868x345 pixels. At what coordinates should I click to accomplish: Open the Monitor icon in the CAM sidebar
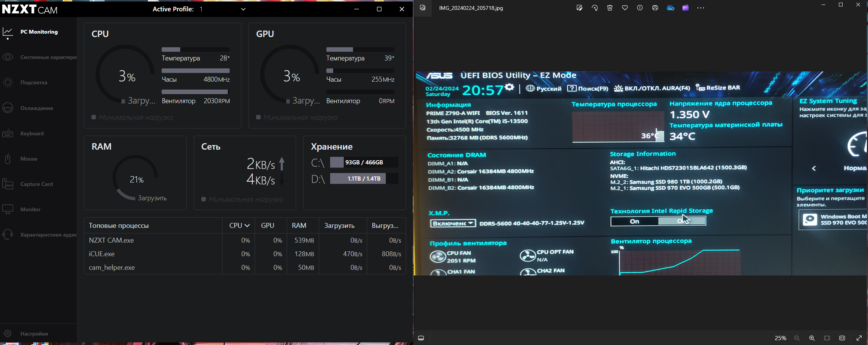[8, 209]
